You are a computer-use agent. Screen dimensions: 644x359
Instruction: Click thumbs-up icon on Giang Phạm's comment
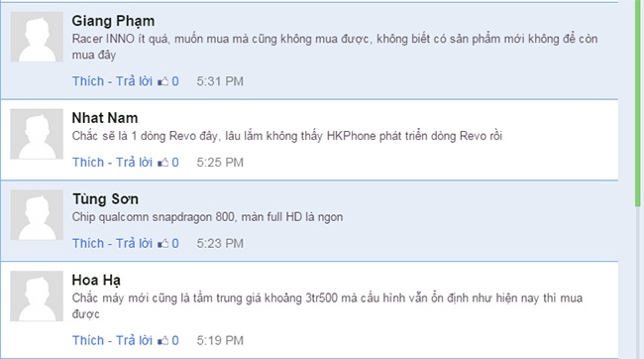[x=163, y=81]
